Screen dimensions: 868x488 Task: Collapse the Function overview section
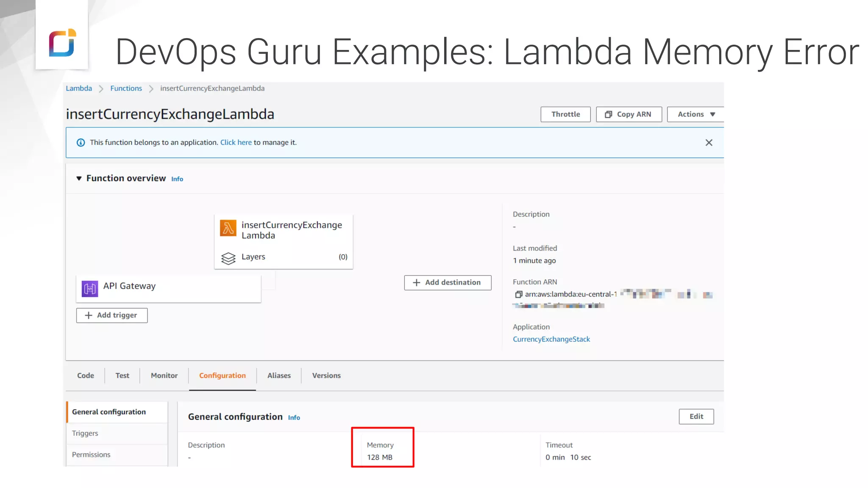click(79, 178)
